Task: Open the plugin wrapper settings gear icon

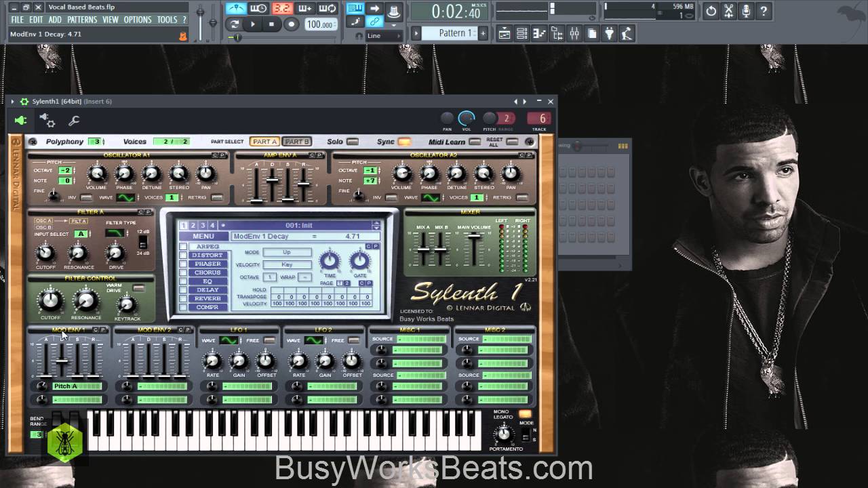Action: [x=47, y=121]
